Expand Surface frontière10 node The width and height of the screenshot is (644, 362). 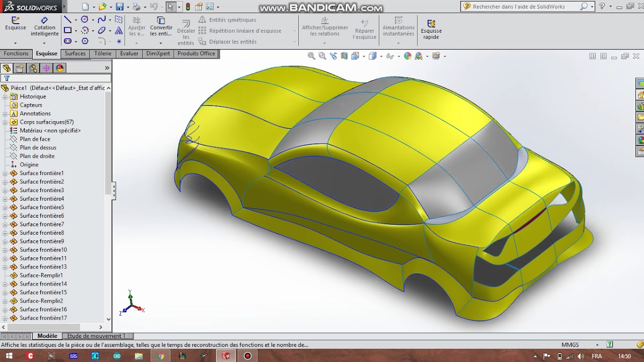5,250
